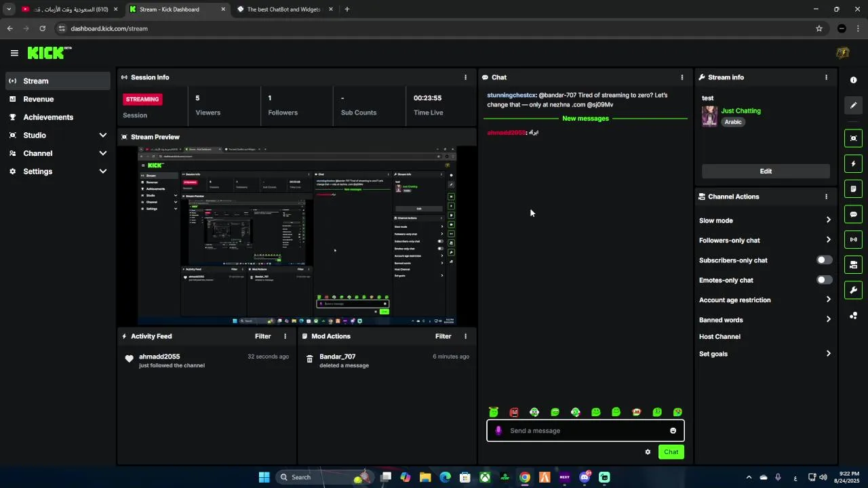Screen dimensions: 868x488
Task: Toggle Emotes-only chat switch
Action: click(824, 280)
